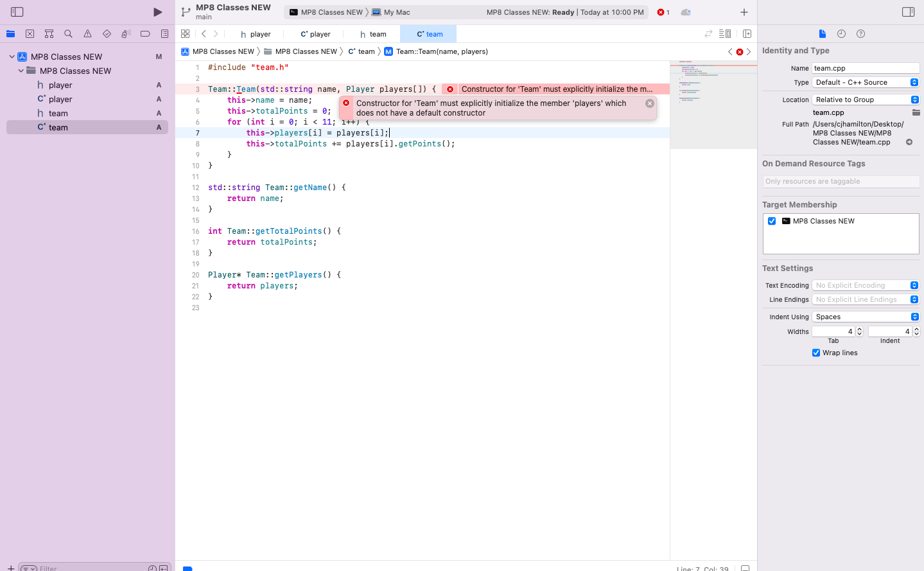Open the Line Endings dropdown

coord(914,299)
